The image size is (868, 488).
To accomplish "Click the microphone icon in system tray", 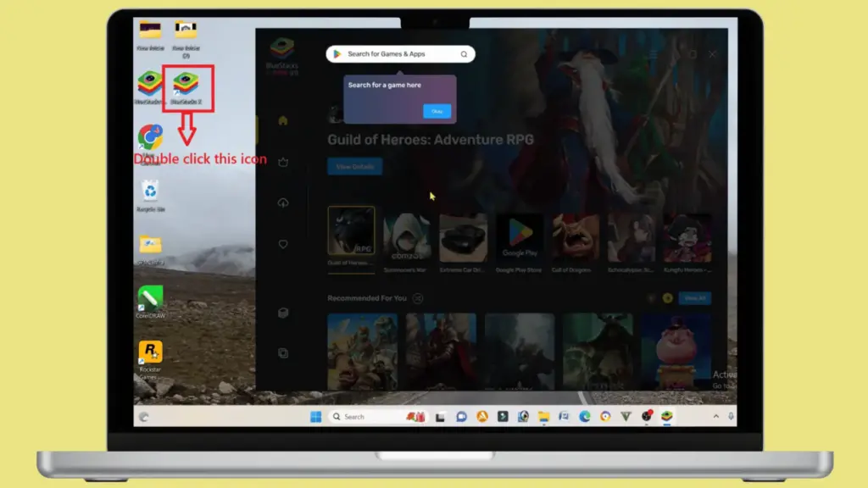I will click(731, 417).
